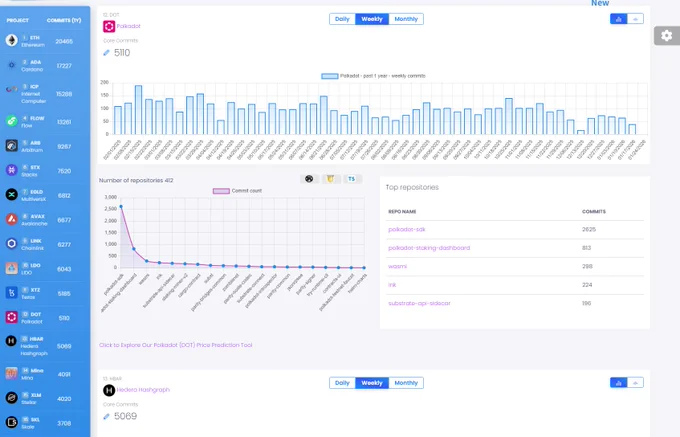Select Weekly for Polkadot chart
This screenshot has height=437, width=680.
pos(372,19)
